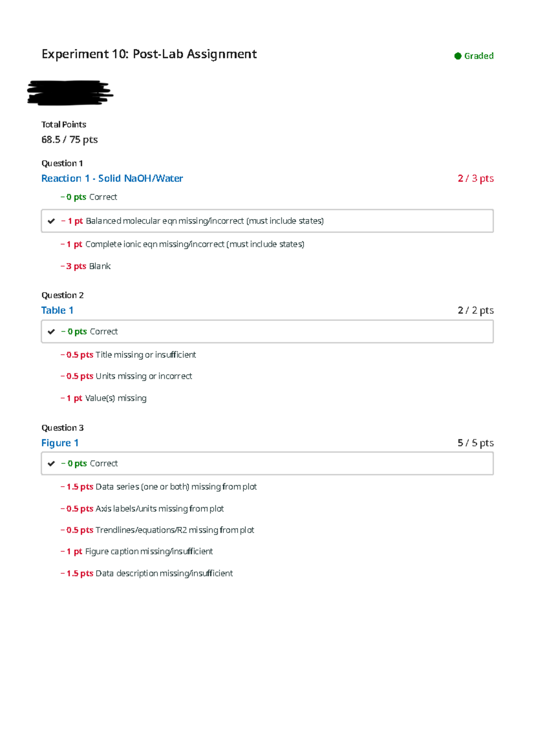This screenshot has height=756, width=534.
Task: Open the Figure 1 question link
Action: click(60, 443)
